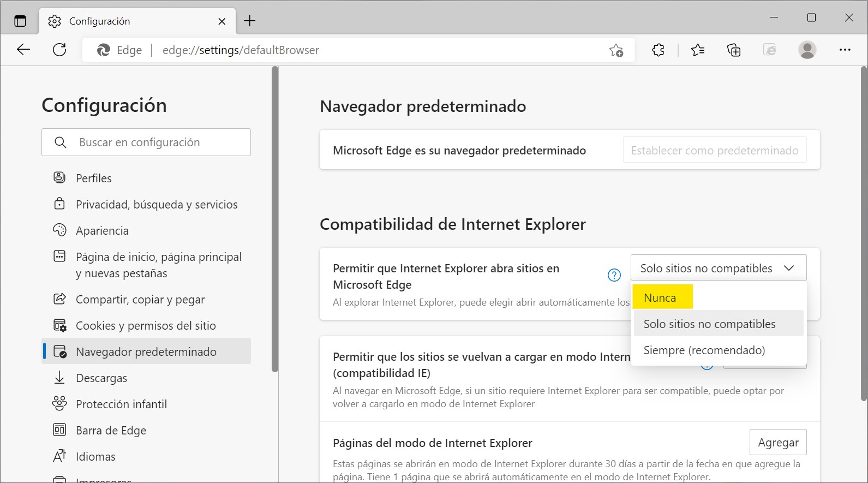Click 'Páginas del modo de Internet Explorer' heading
868x483 pixels.
(433, 443)
